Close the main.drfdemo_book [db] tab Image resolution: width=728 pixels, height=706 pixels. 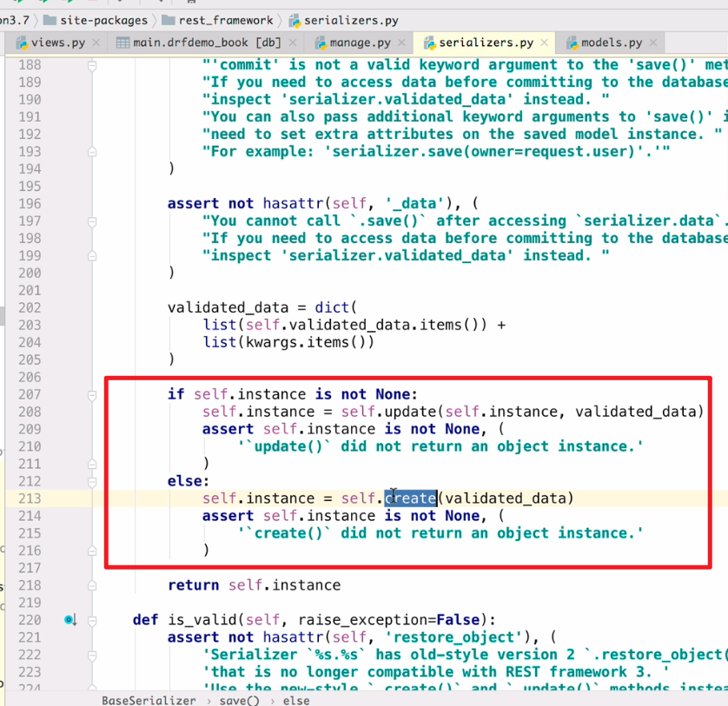[x=294, y=41]
